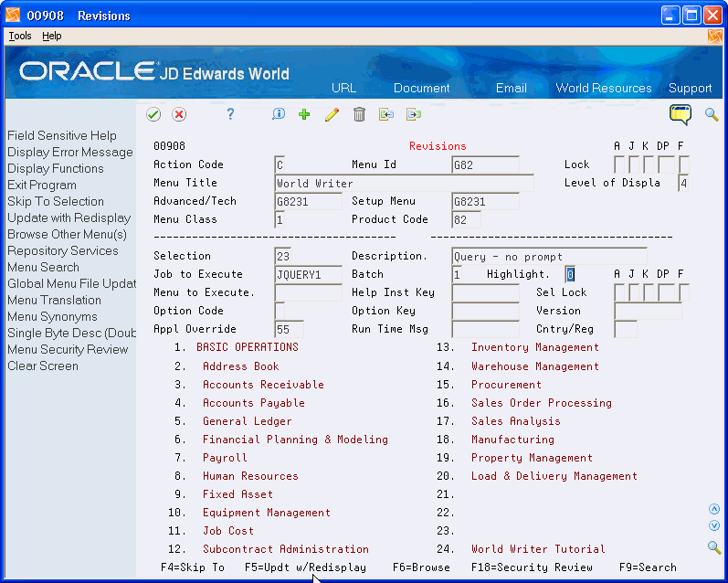
Task: Select Menu Security Review in sidebar
Action: (x=68, y=349)
